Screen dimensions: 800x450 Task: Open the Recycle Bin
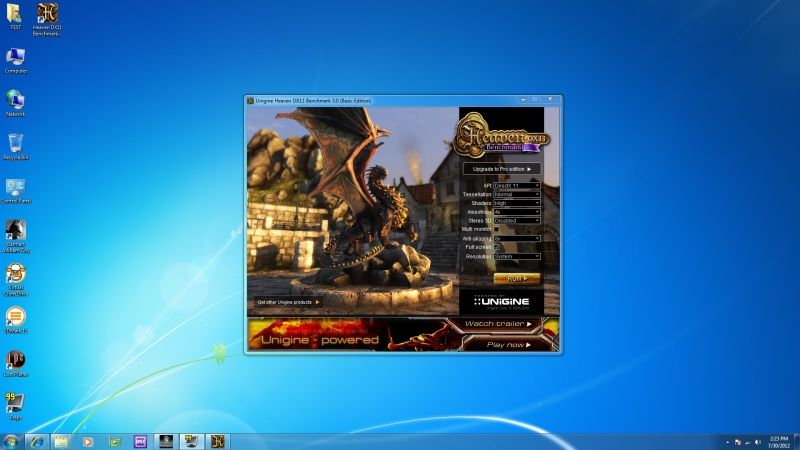(15, 147)
